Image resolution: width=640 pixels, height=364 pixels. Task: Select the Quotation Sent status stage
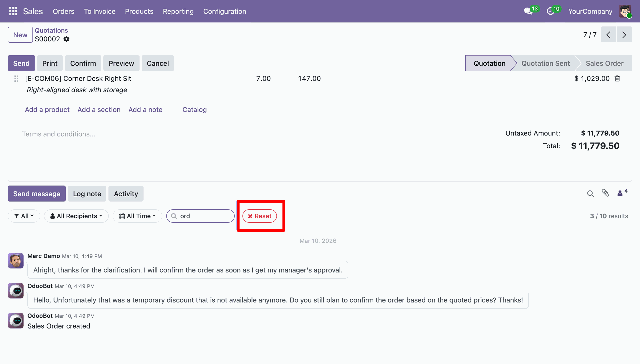pos(545,63)
